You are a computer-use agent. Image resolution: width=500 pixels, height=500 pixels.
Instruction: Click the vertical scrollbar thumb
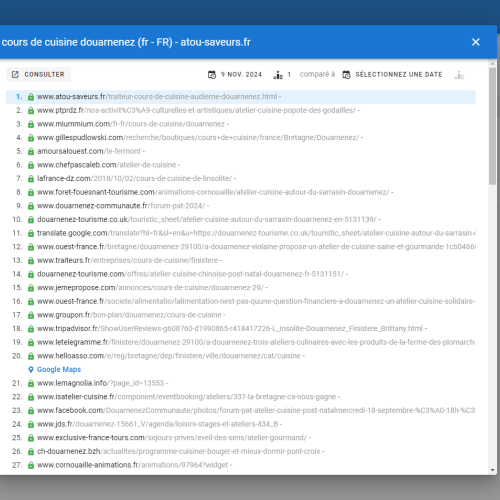point(492,126)
